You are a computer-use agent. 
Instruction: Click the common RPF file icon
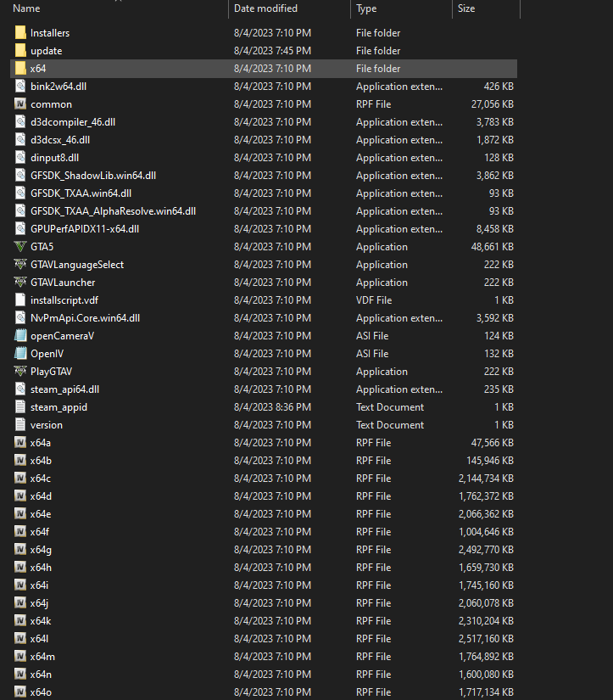point(20,104)
